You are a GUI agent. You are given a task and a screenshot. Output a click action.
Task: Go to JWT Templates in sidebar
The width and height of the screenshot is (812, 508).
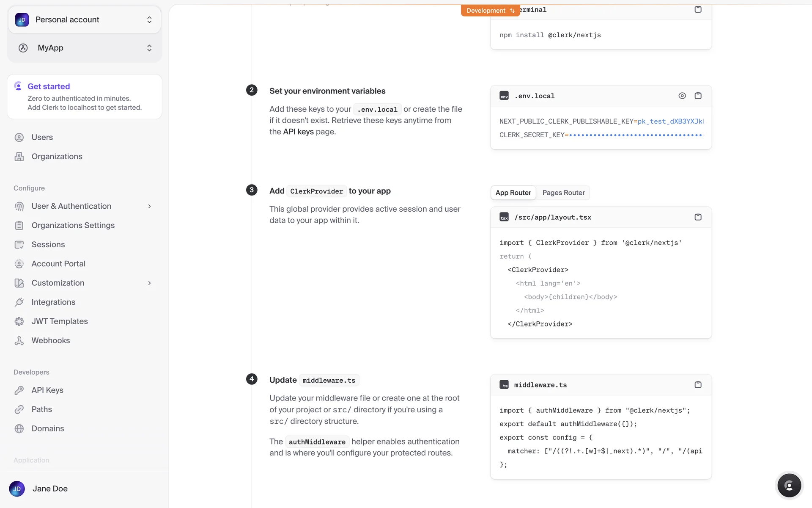pos(59,321)
